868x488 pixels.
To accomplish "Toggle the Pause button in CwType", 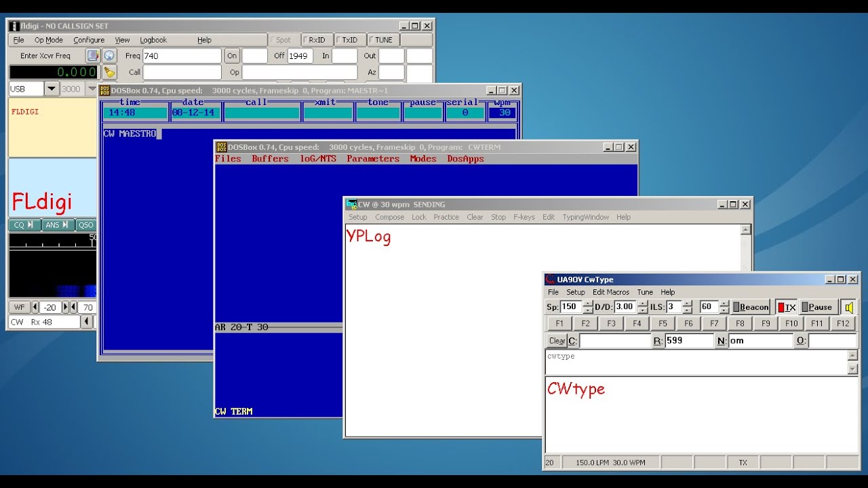I will click(818, 307).
